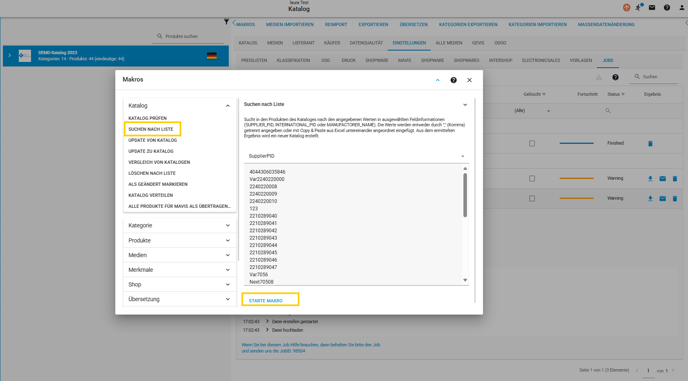Expand the Medien macro group
This screenshot has width=688, height=381.
[x=227, y=255]
